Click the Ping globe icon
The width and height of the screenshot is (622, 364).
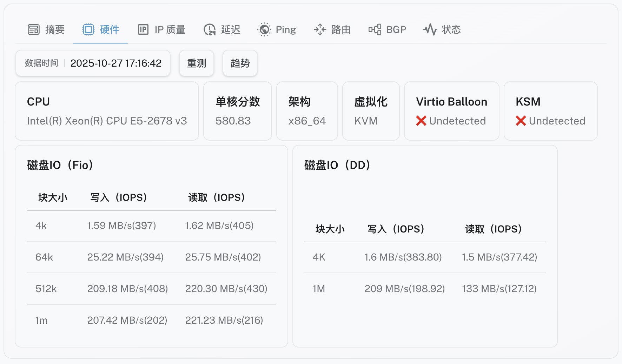click(x=264, y=29)
